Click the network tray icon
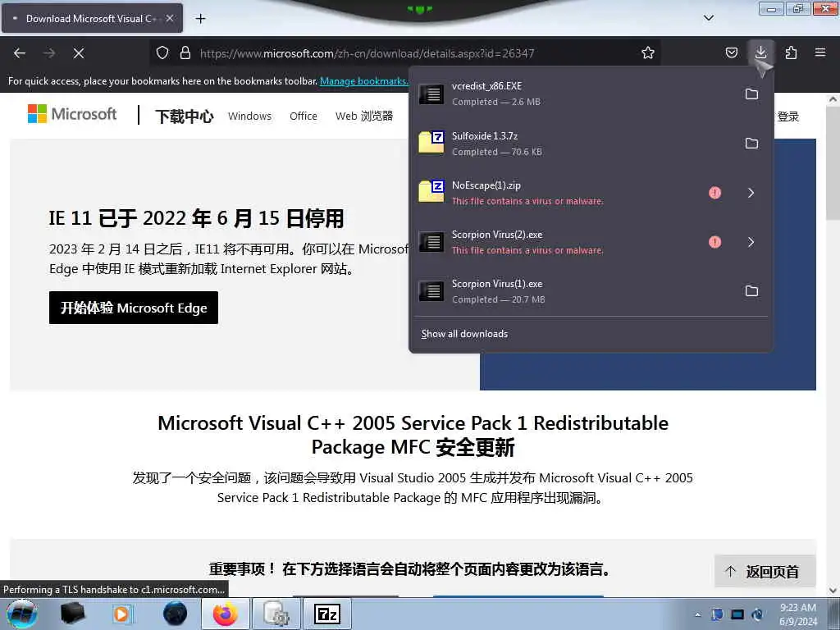840x630 pixels. point(737,614)
